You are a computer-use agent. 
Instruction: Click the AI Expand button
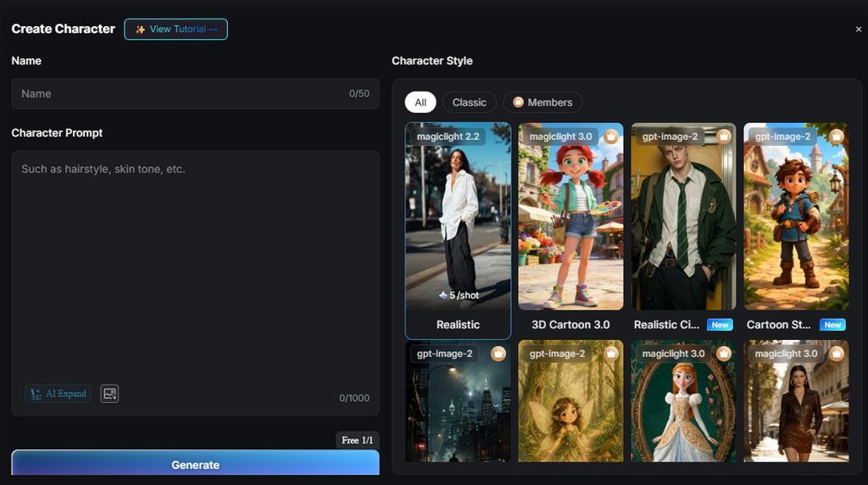[58, 393]
